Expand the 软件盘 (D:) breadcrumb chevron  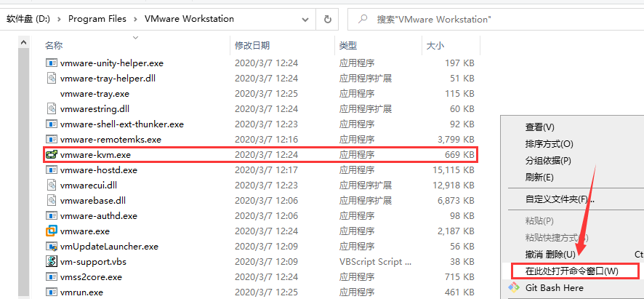[x=59, y=19]
